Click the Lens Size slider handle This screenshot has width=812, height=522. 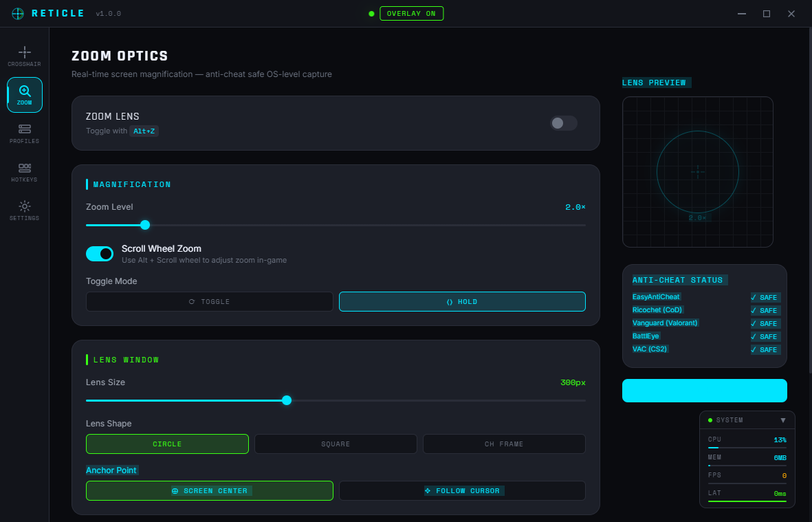287,400
